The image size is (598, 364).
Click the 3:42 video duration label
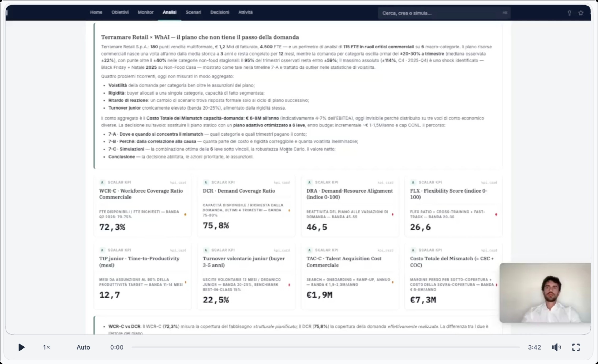click(535, 347)
